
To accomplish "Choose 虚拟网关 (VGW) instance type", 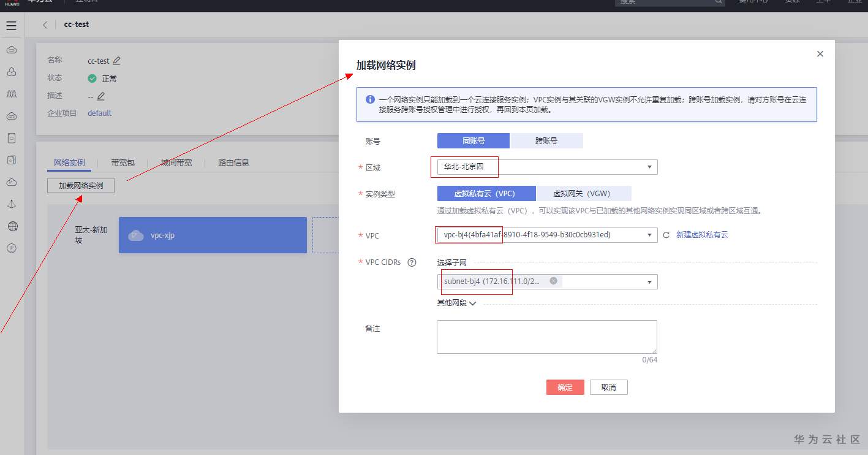I will pyautogui.click(x=584, y=194).
